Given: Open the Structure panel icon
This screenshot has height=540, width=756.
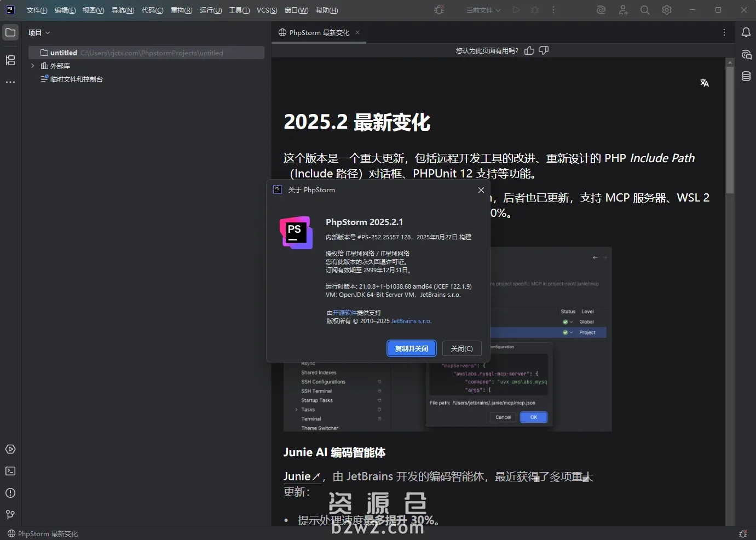Looking at the screenshot, I should 10,60.
